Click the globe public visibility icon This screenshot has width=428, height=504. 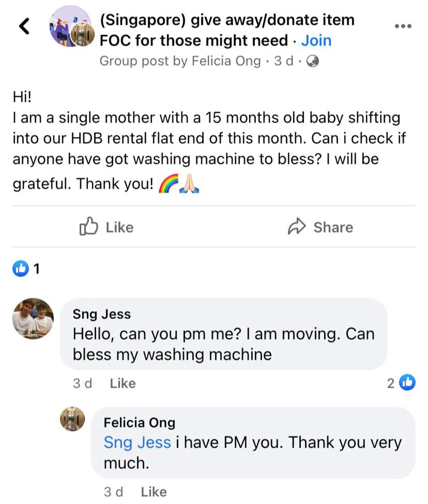(x=312, y=61)
